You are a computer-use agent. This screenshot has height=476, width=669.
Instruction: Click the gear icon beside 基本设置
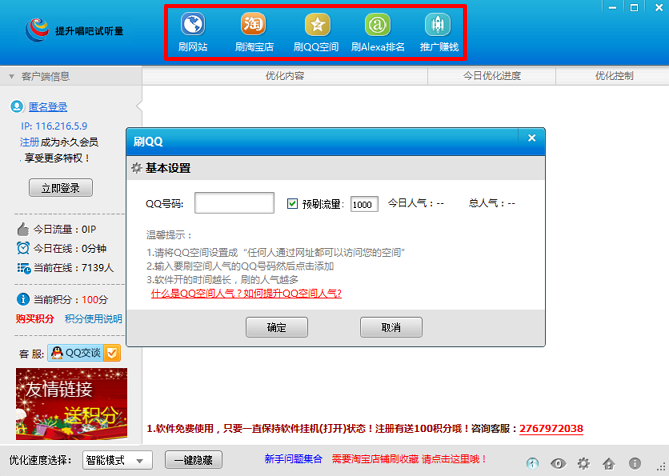(137, 168)
